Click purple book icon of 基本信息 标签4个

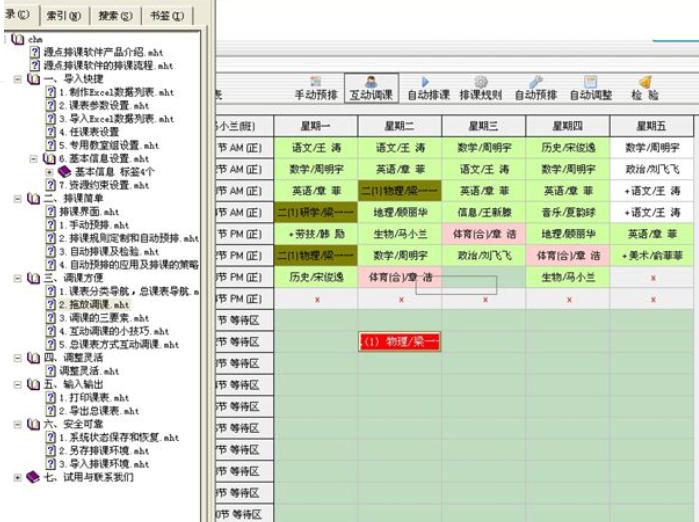(65, 172)
